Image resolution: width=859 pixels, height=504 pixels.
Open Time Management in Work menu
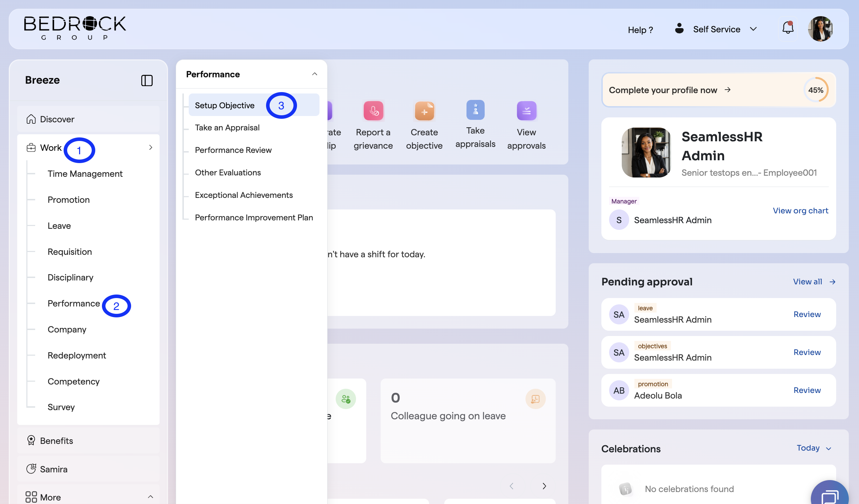(85, 174)
